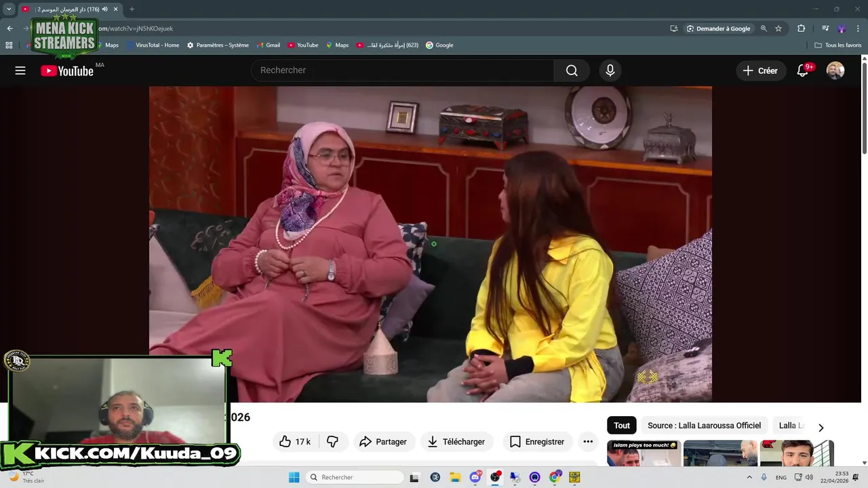The image size is (868, 488).
Task: Open the VirusTotal - Home bookmark
Action: 153,45
